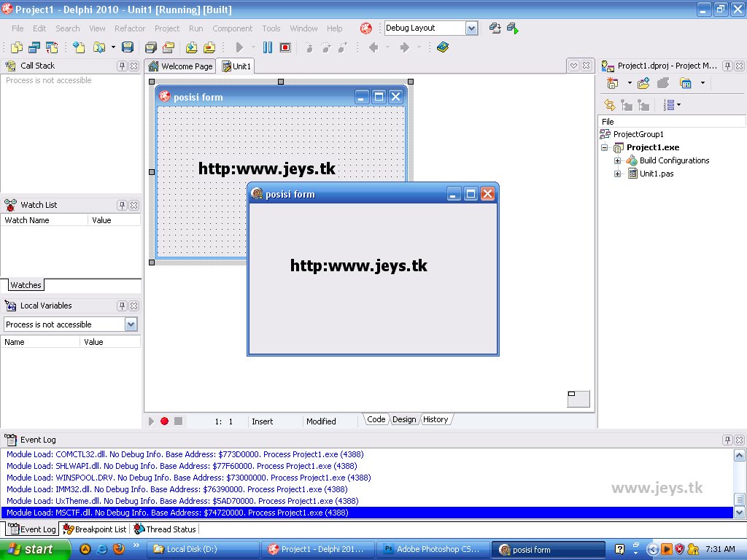Screen dimensions: 747x560
Task: Pin the Local Variables panel
Action: (x=122, y=306)
